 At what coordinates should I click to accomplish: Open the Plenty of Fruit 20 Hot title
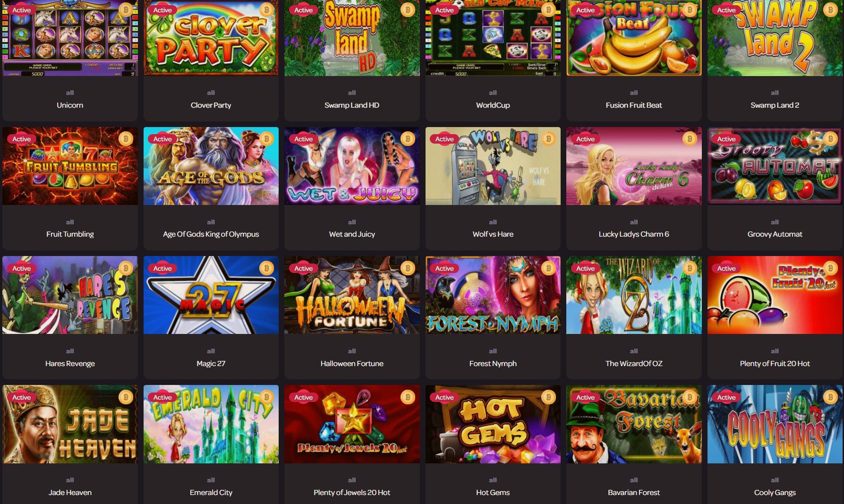(x=775, y=364)
